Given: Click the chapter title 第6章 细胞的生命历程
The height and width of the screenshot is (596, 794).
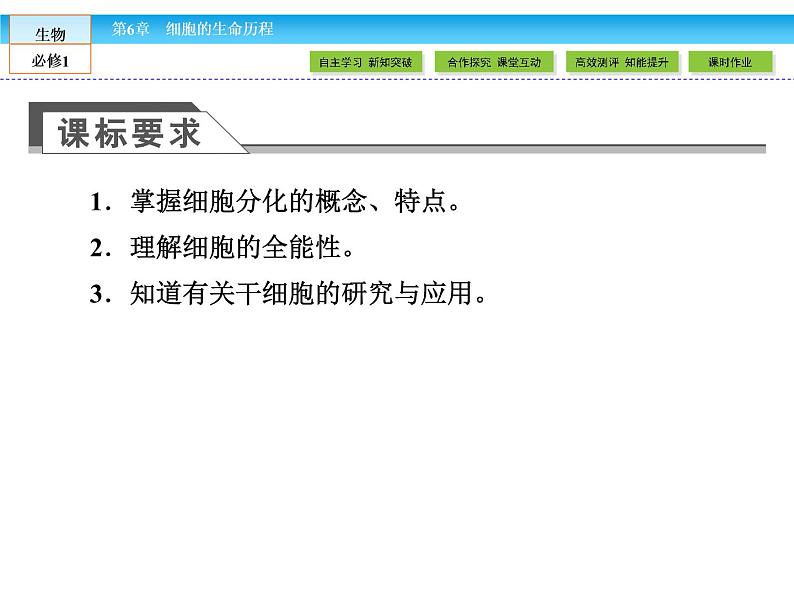Looking at the screenshot, I should point(192,29).
